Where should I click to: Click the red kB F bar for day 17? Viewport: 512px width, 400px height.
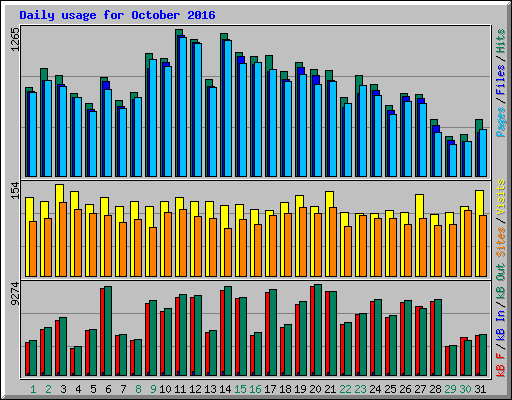(267, 334)
